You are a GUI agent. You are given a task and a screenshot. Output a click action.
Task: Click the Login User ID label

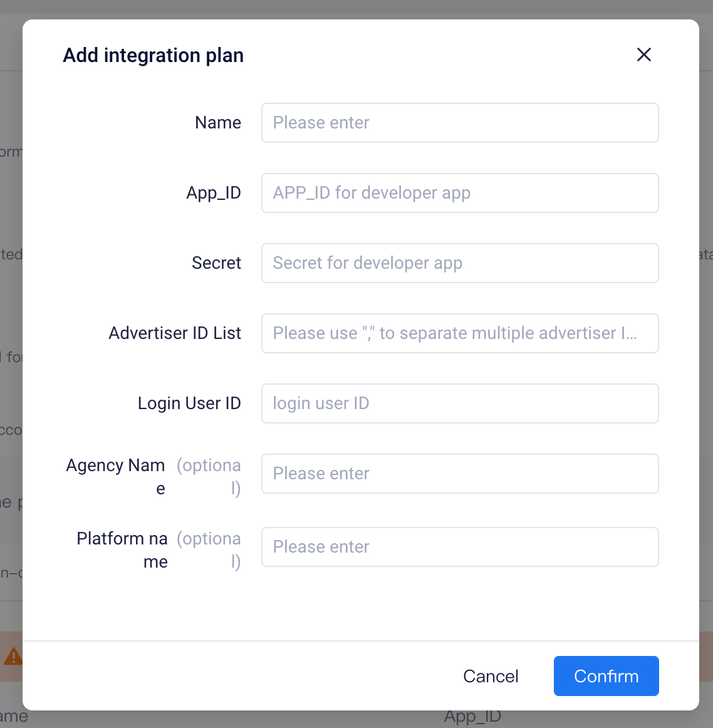point(189,403)
